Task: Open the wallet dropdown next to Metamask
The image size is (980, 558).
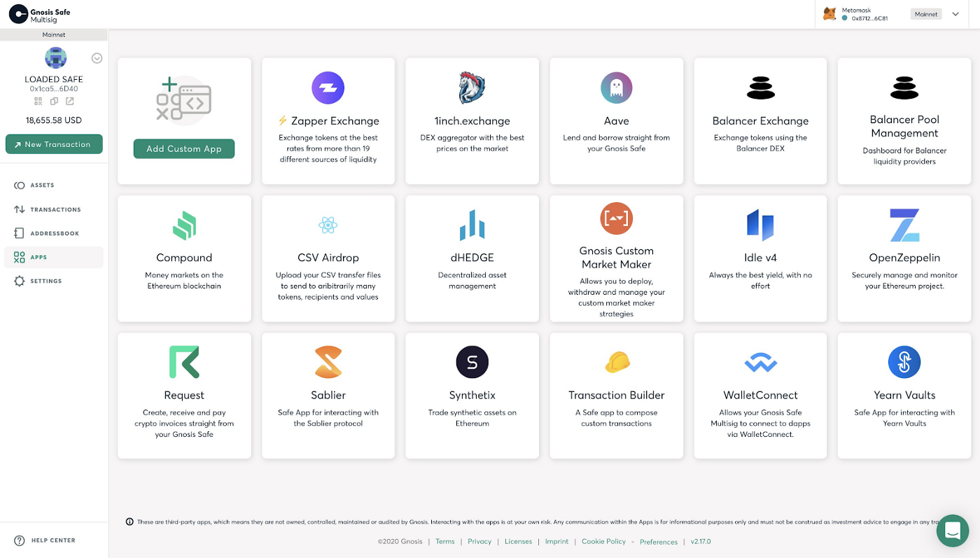Action: click(955, 13)
